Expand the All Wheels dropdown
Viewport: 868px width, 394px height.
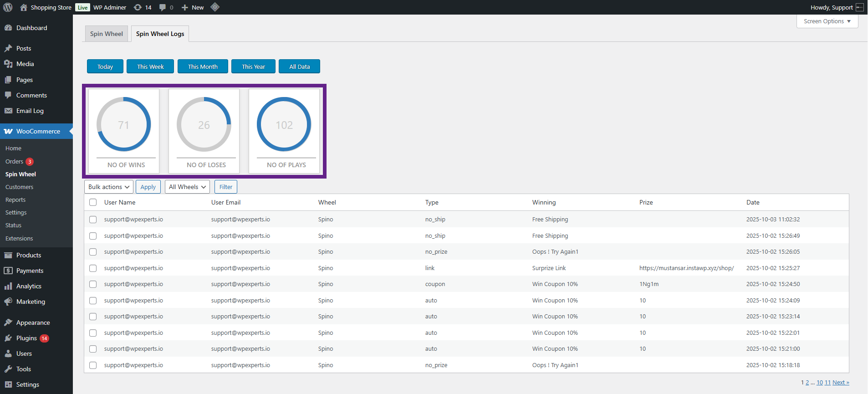187,187
